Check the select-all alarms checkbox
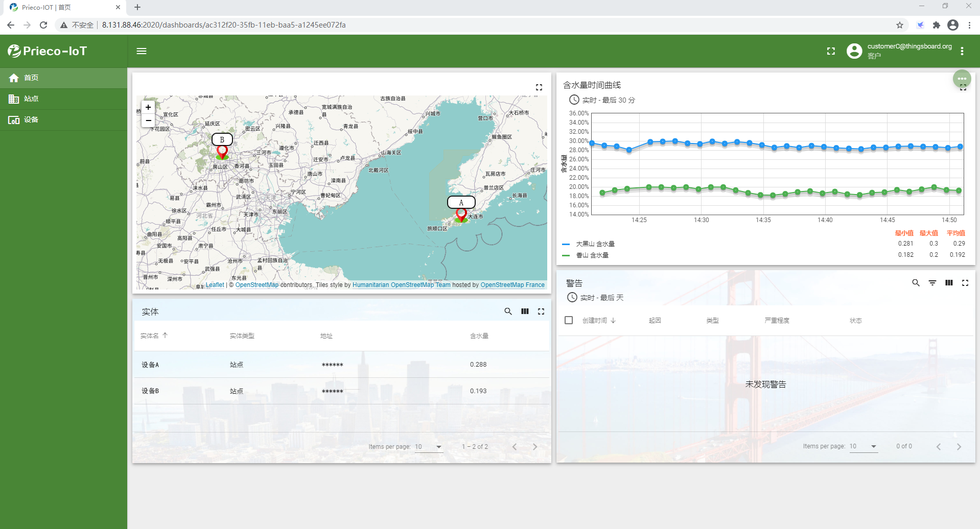The image size is (980, 529). click(569, 320)
